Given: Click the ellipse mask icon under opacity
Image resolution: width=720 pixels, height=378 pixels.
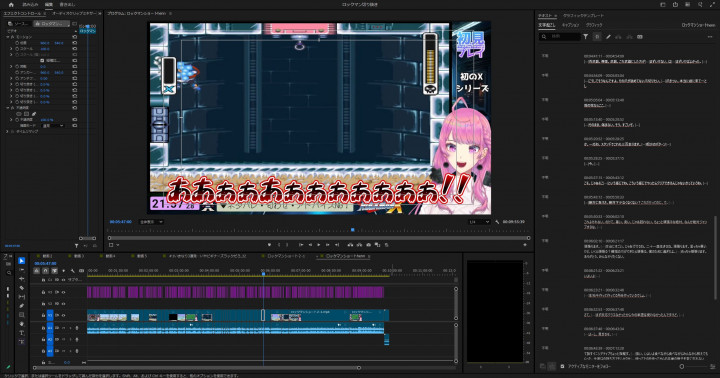Looking at the screenshot, I should point(19,114).
